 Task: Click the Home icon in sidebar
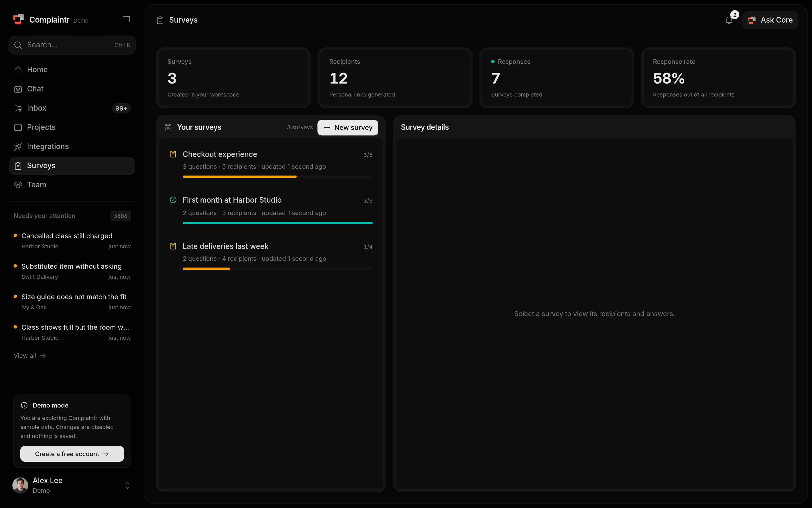click(x=18, y=70)
